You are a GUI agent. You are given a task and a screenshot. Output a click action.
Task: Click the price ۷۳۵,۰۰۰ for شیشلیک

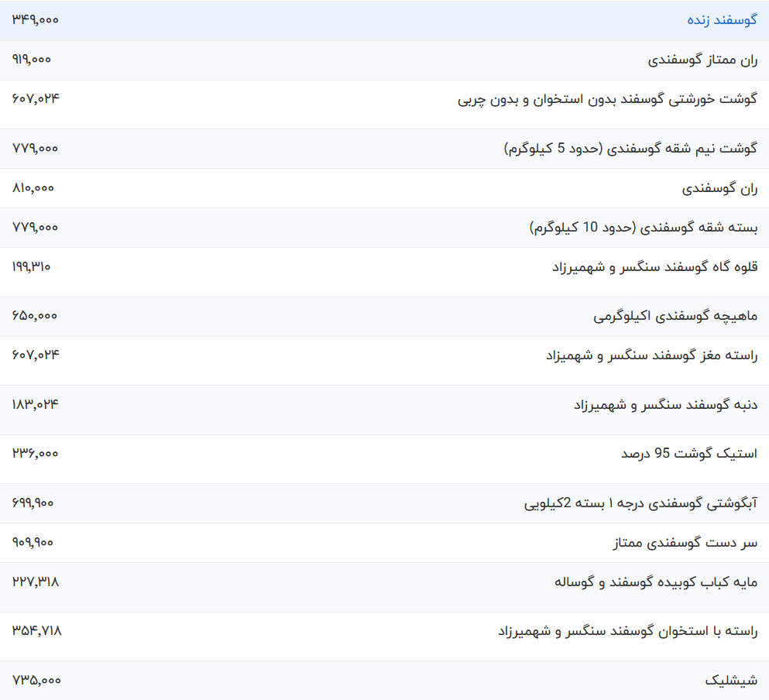click(35, 674)
